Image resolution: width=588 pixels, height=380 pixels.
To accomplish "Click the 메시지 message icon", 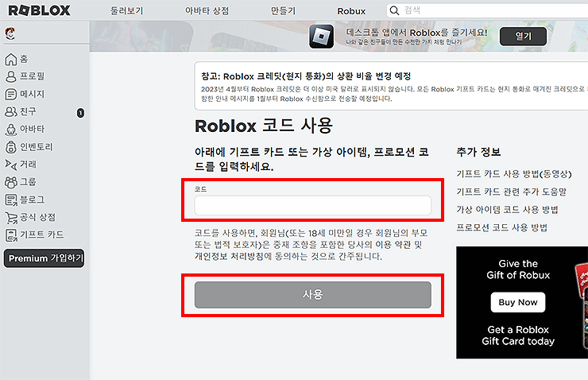I will pos(11,94).
